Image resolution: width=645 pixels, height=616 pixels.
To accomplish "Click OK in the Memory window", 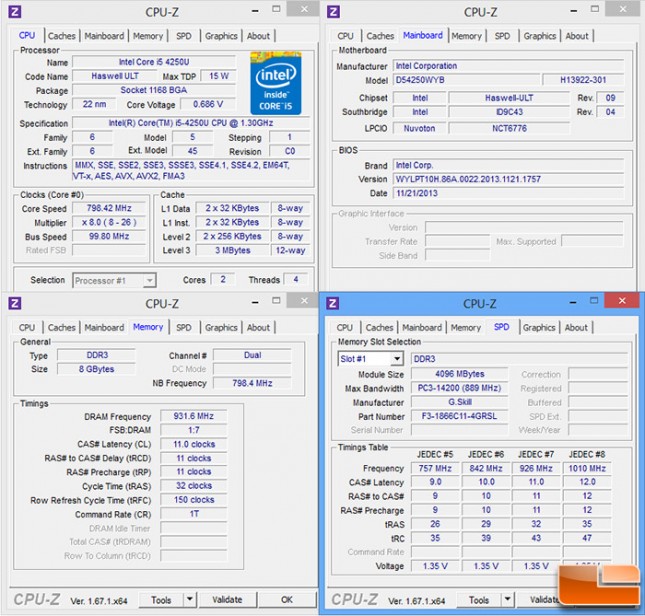I will point(287,600).
